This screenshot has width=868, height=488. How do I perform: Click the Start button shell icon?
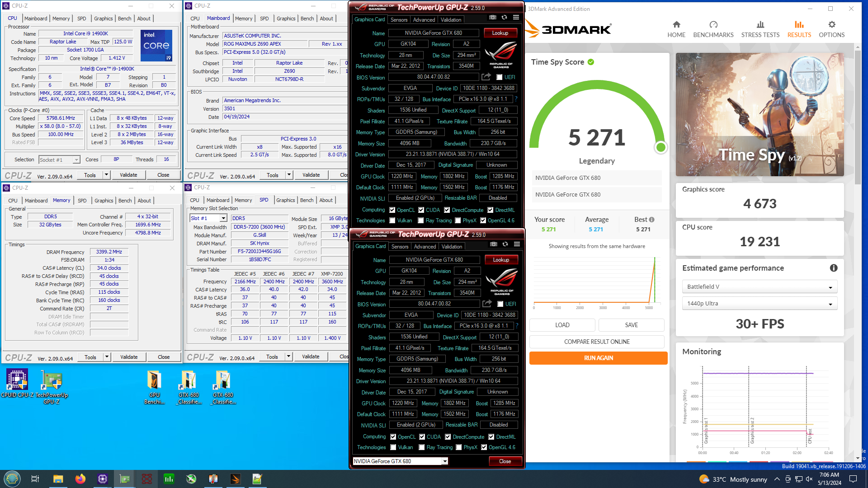point(12,479)
